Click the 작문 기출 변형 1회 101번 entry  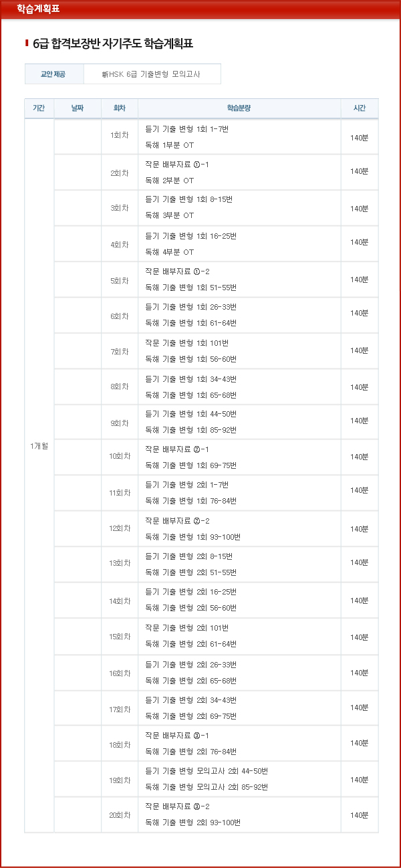pyautogui.click(x=186, y=343)
